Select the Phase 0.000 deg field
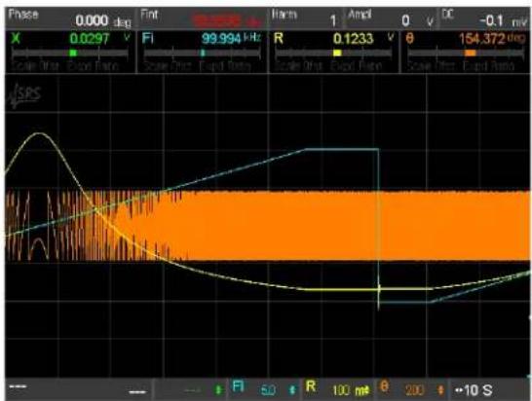The image size is (532, 401). click(70, 19)
